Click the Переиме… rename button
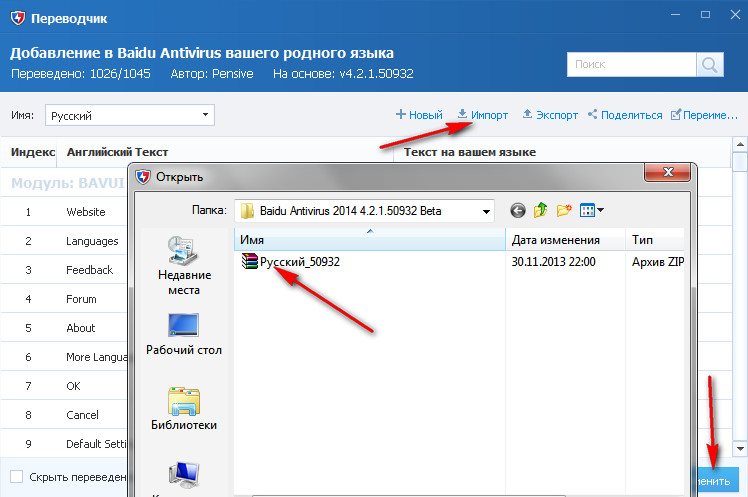The image size is (748, 497). pyautogui.click(x=704, y=115)
